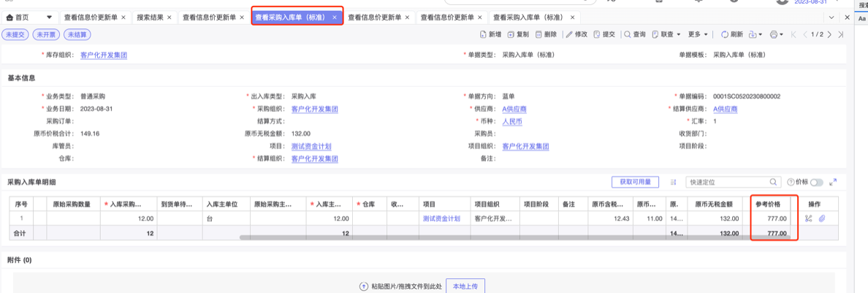868x293 pixels.
Task: Open column settings icon beside 快速定位
Action: (x=673, y=182)
